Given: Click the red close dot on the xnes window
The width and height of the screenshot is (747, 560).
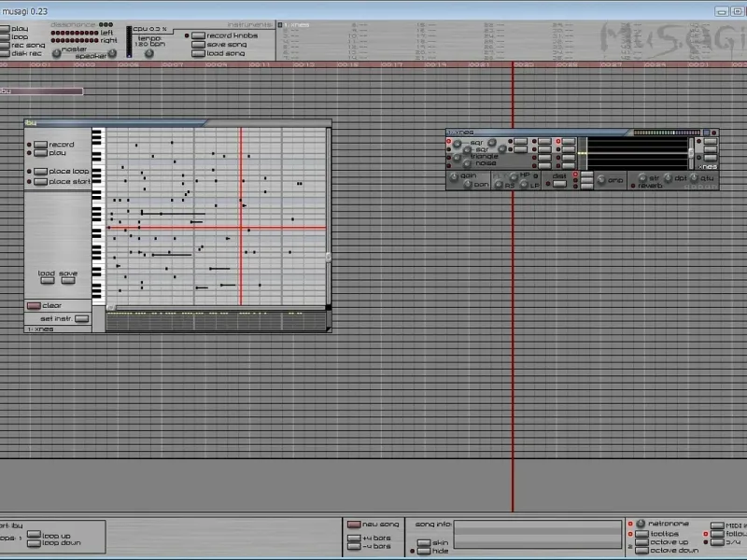Looking at the screenshot, I should tap(713, 133).
